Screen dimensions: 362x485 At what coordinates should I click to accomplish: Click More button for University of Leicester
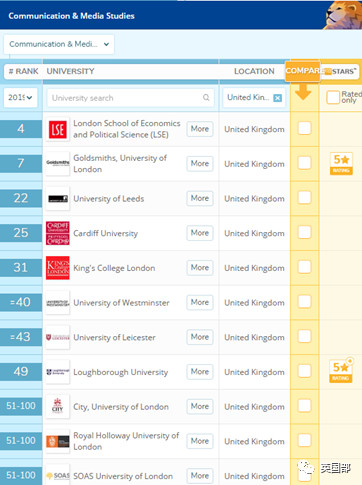point(200,337)
